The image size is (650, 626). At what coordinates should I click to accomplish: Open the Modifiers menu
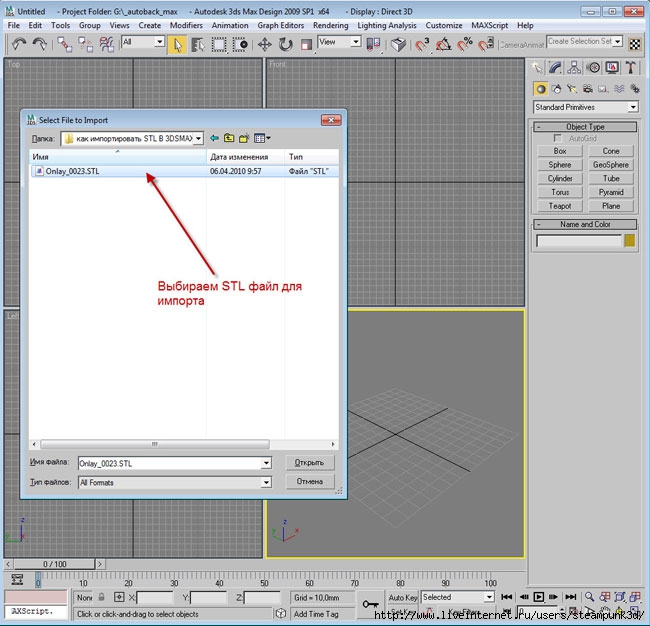click(186, 25)
